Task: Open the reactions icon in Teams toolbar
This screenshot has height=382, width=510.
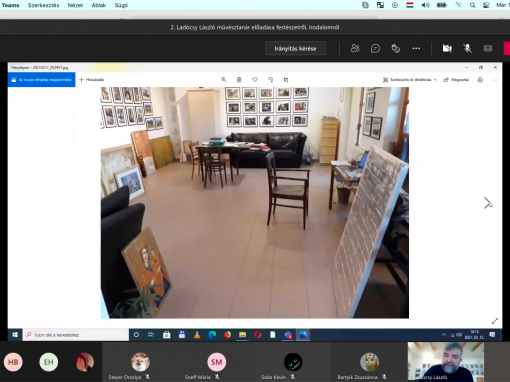Action: pyautogui.click(x=396, y=49)
